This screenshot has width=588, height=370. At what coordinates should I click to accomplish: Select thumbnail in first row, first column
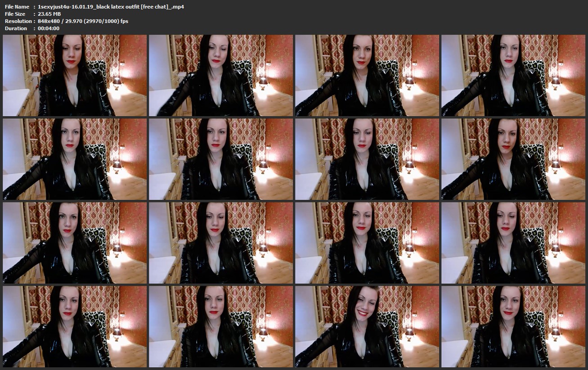(x=75, y=76)
